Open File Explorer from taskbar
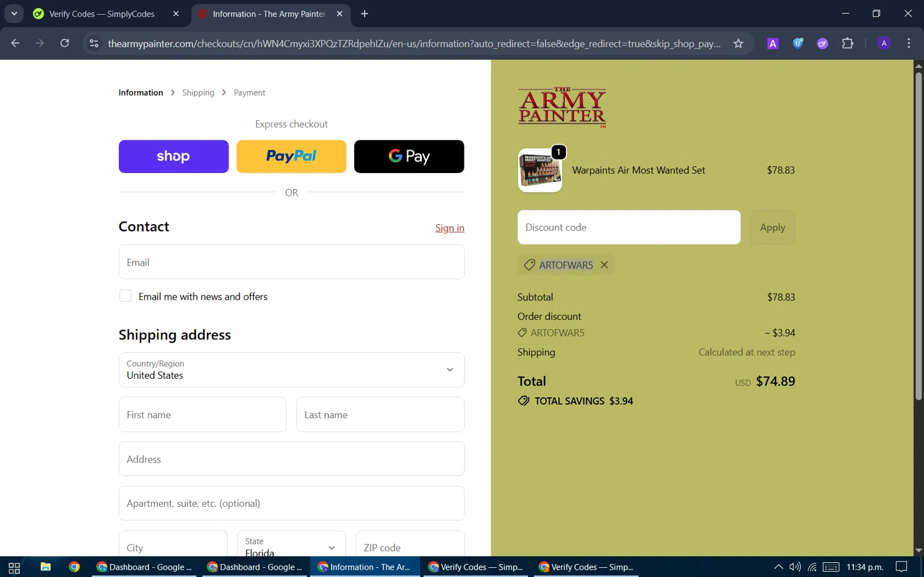Image resolution: width=924 pixels, height=577 pixels. click(46, 567)
